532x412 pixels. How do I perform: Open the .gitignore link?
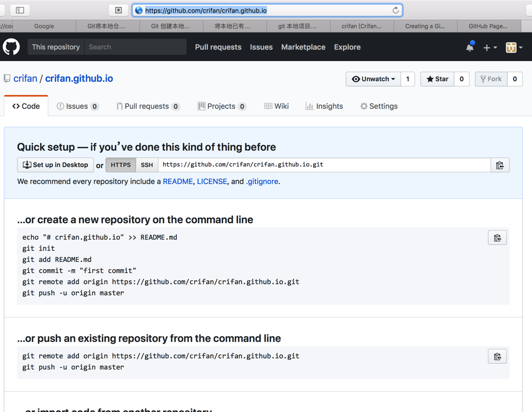(262, 181)
